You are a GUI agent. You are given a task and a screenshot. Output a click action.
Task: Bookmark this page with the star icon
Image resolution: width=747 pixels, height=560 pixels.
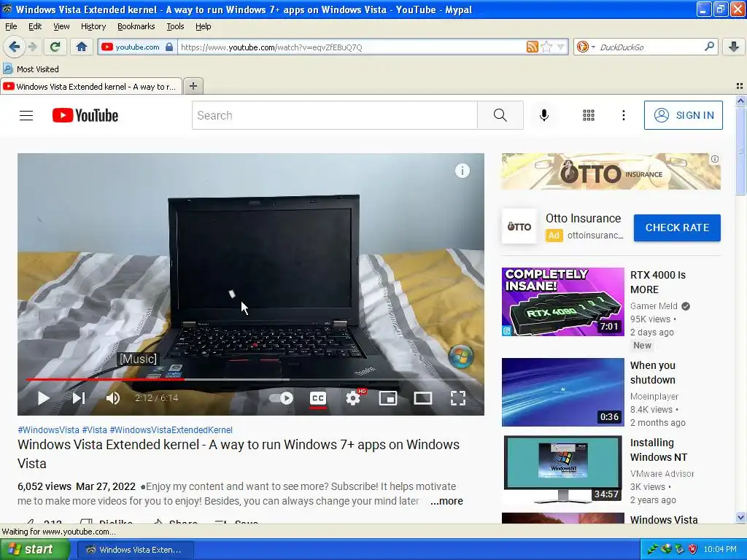(546, 47)
